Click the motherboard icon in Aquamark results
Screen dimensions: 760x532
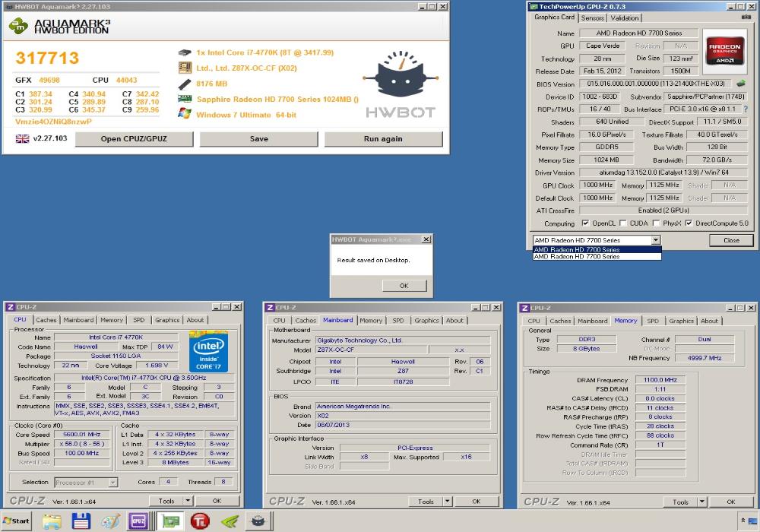coord(185,68)
